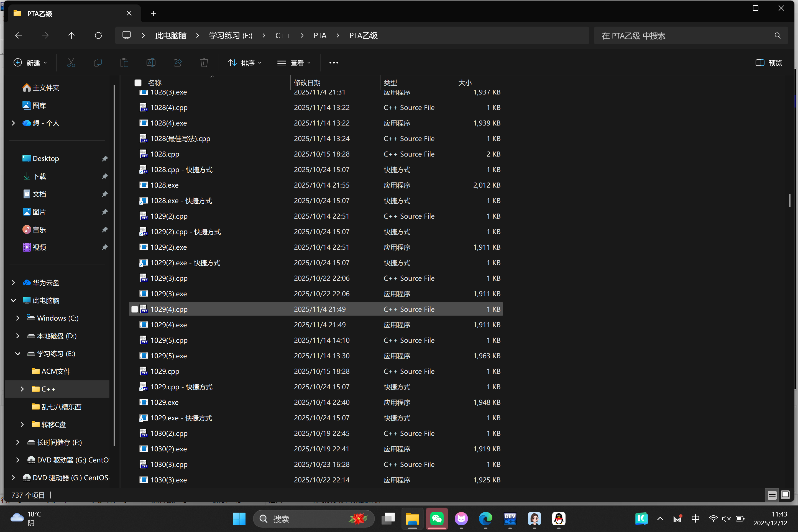
Task: Toggle the 预览 preview pane
Action: (768, 63)
